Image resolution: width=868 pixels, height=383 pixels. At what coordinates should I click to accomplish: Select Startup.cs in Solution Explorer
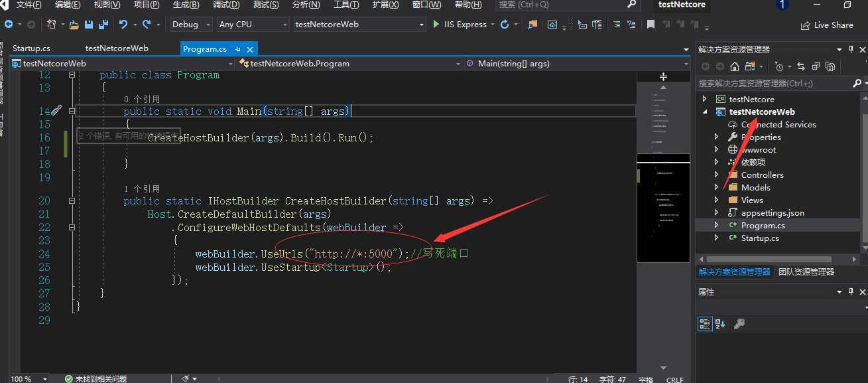[760, 238]
